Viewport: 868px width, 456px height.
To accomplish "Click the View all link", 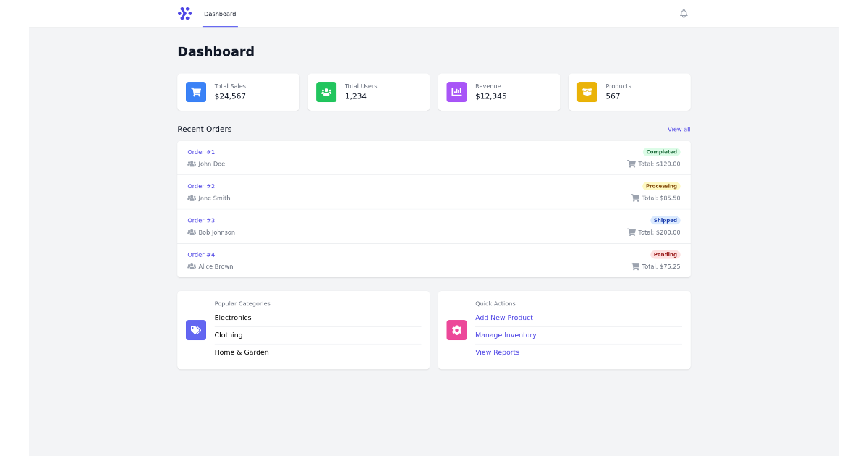I will click(x=678, y=129).
